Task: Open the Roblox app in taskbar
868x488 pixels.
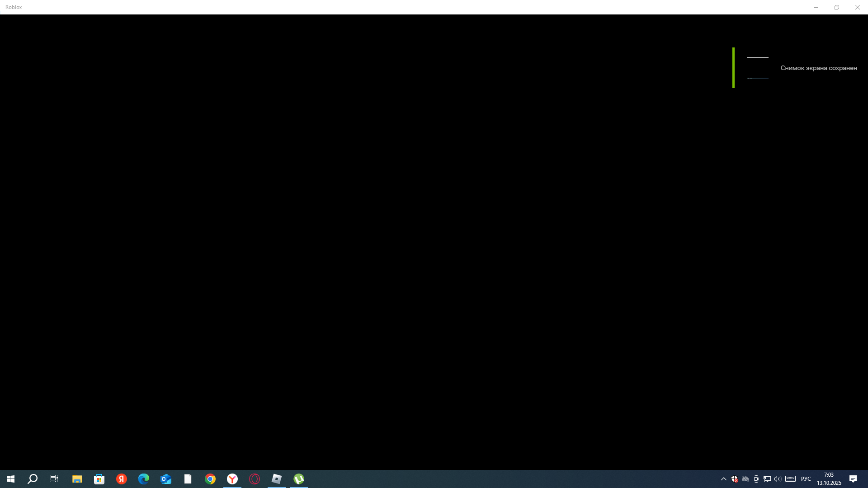Action: click(x=277, y=479)
